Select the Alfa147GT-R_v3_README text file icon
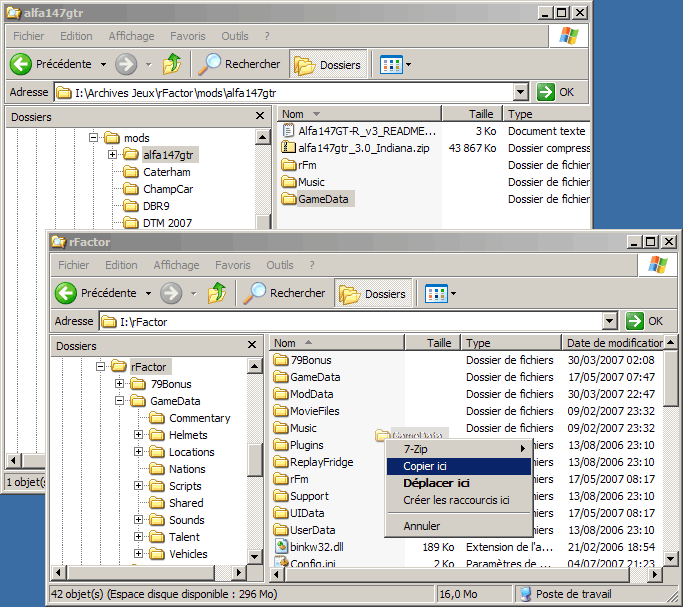This screenshot has width=683, height=607. click(x=288, y=131)
